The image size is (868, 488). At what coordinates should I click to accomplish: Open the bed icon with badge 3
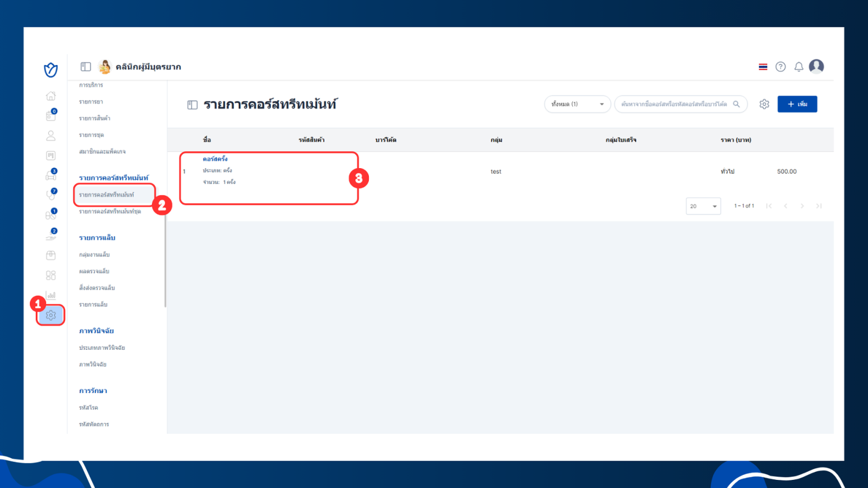coord(51,175)
